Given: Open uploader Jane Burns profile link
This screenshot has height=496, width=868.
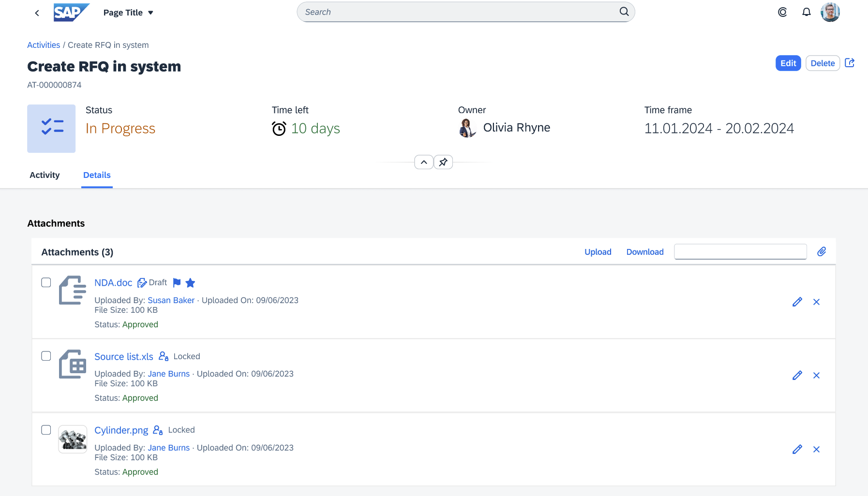Looking at the screenshot, I should tap(168, 374).
